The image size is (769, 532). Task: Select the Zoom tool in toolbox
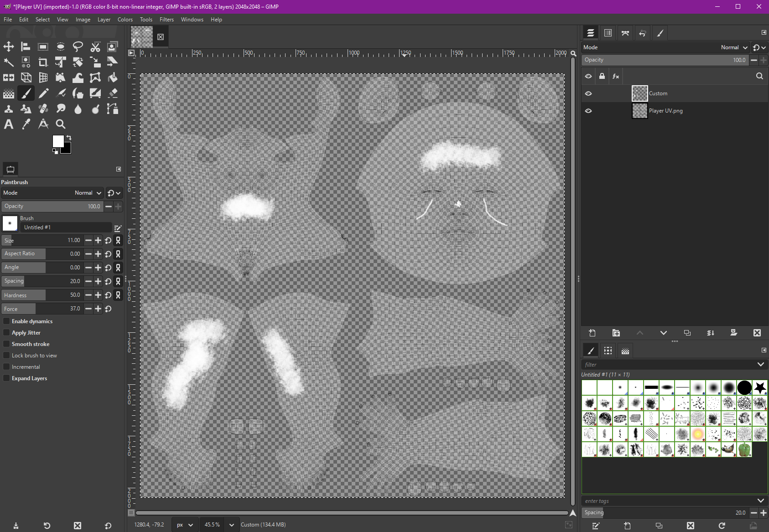tap(60, 124)
